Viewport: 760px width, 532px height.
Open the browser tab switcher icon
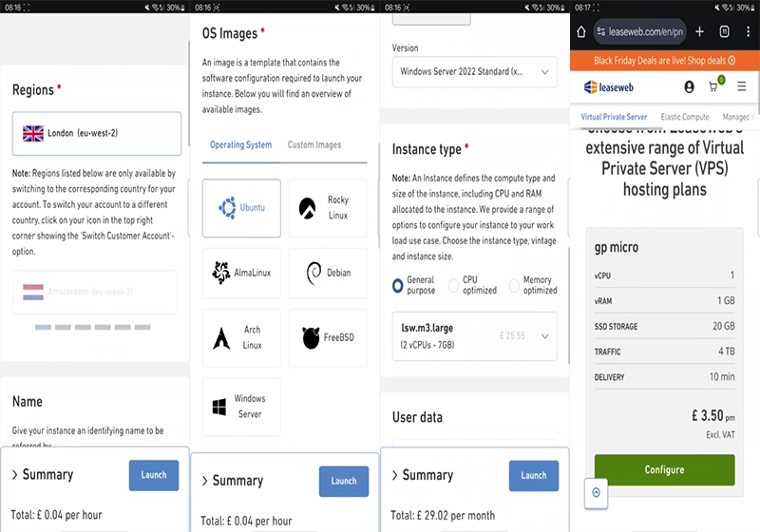724,32
